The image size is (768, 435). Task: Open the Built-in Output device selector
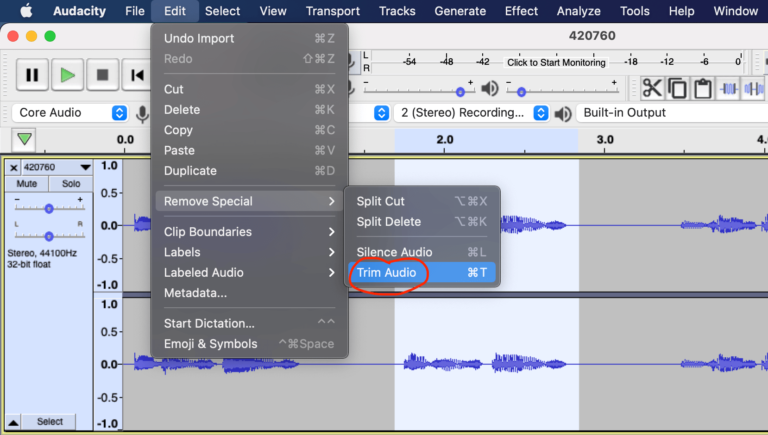pos(672,113)
